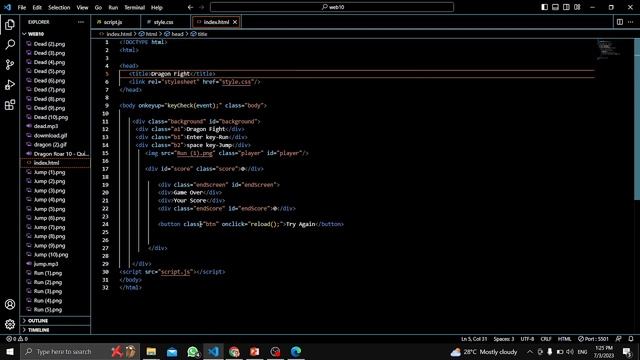Open Explorer Views and More Actions ellipsis

click(81, 22)
